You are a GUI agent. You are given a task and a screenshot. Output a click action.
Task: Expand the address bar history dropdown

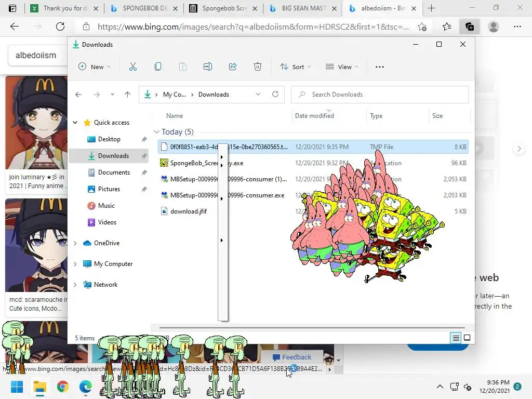(x=258, y=95)
